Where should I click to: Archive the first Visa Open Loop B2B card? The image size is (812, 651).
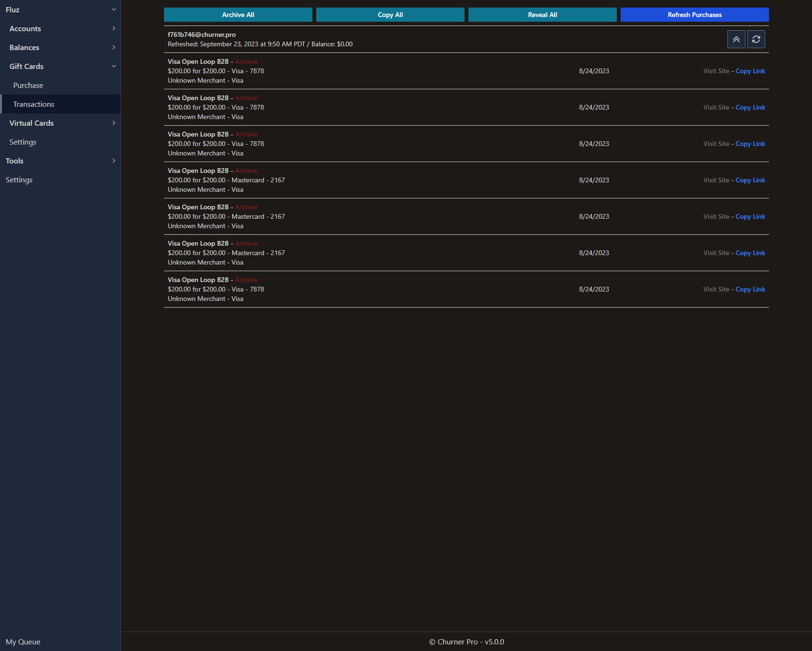click(246, 61)
